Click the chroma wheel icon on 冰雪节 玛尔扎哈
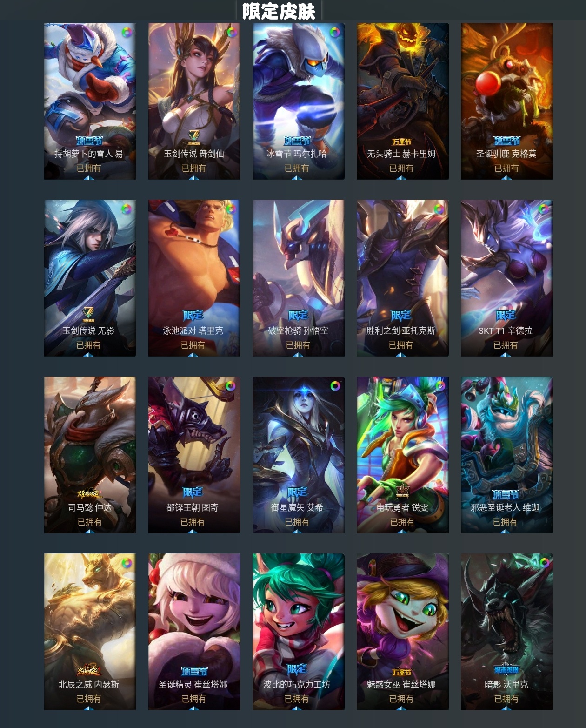The height and width of the screenshot is (728, 586). 335,33
